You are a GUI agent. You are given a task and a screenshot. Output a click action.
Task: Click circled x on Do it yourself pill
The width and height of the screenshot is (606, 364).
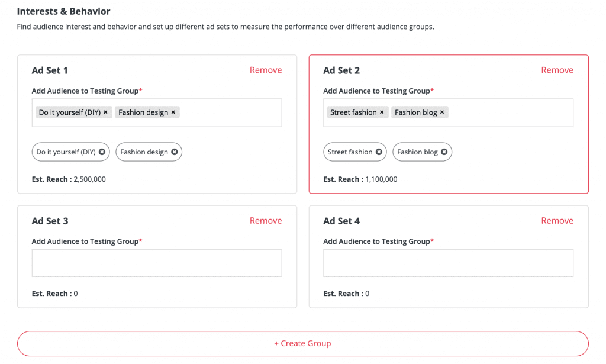(102, 152)
